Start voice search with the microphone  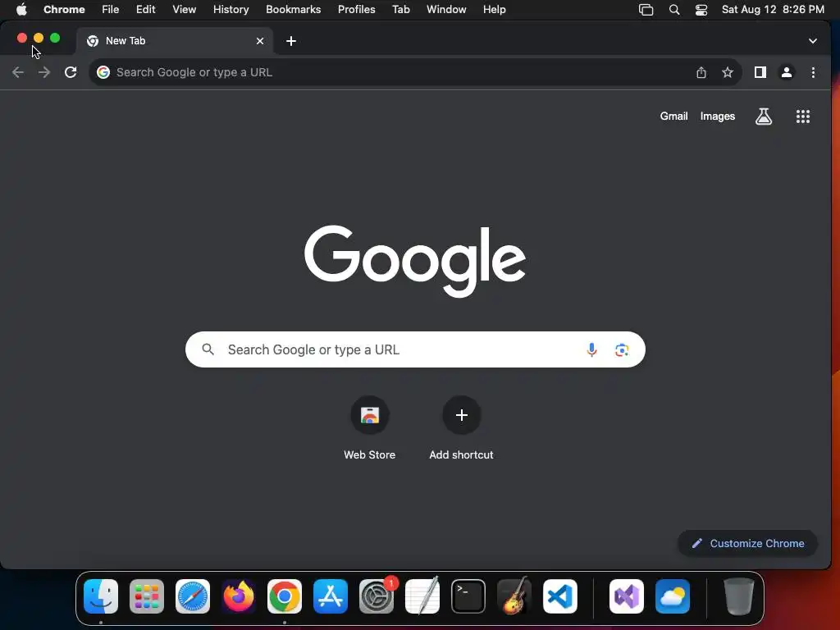pyautogui.click(x=592, y=349)
